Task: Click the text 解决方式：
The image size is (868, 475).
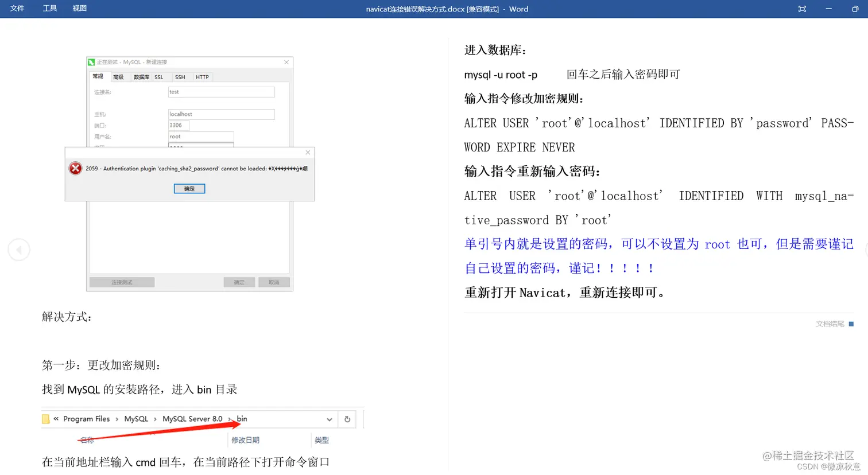Action: pyautogui.click(x=67, y=317)
